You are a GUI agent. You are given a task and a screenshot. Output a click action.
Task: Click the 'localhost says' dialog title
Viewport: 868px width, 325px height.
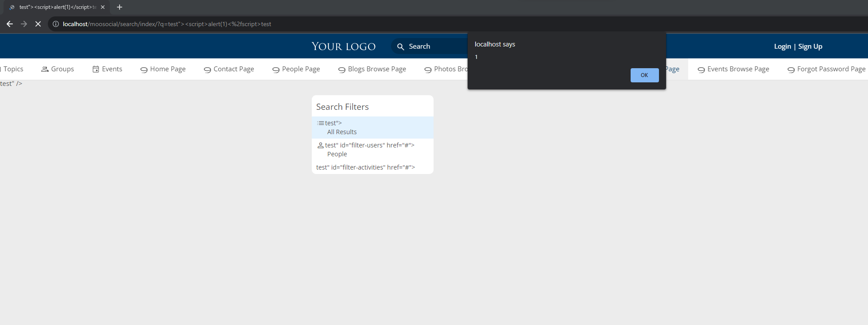495,44
